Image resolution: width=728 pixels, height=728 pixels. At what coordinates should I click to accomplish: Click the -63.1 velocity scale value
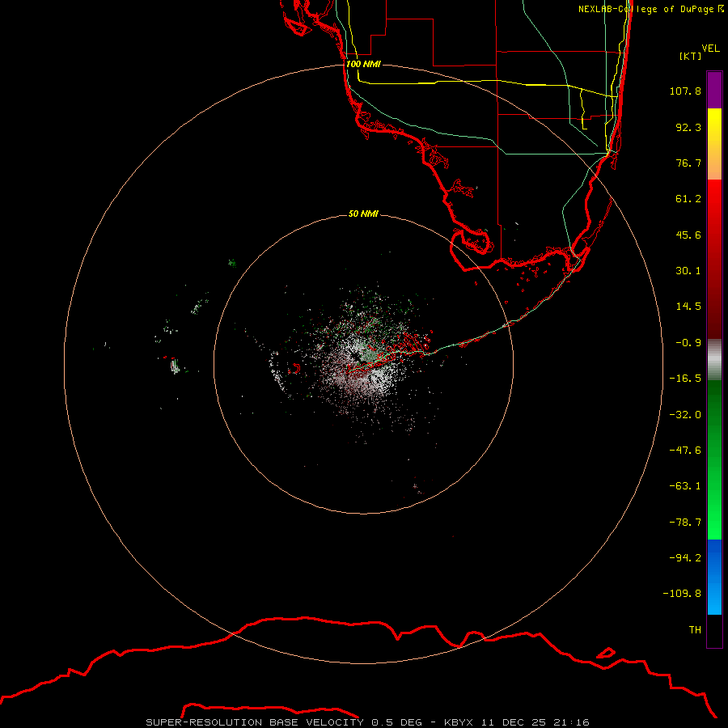pos(685,486)
